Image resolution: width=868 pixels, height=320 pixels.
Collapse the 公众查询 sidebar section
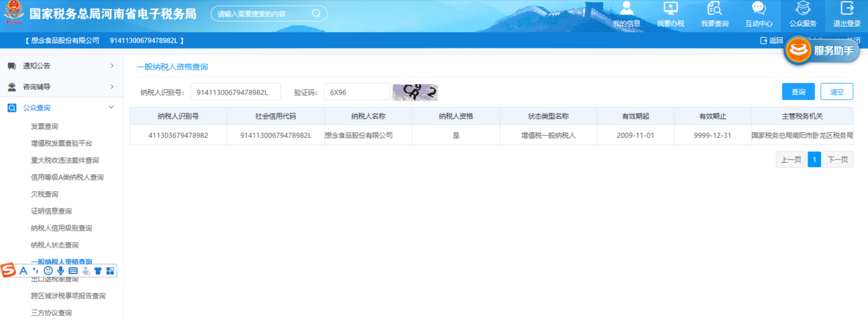point(61,108)
